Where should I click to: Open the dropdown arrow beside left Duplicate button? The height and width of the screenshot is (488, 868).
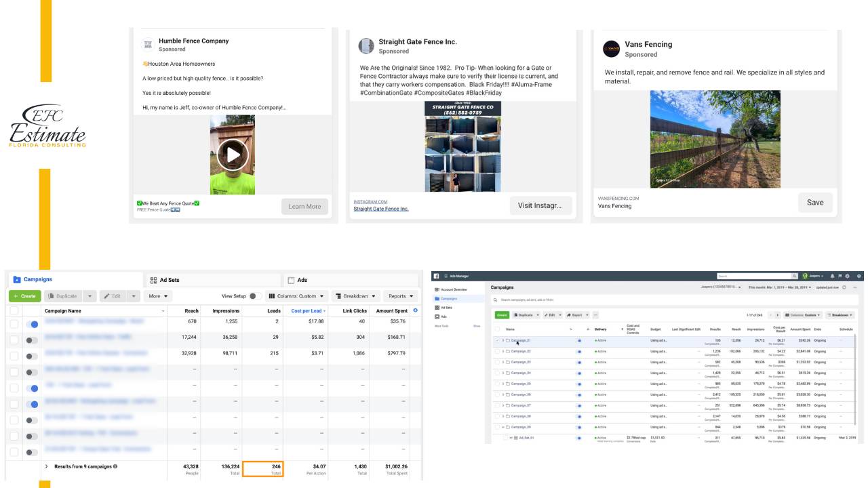pyautogui.click(x=90, y=296)
